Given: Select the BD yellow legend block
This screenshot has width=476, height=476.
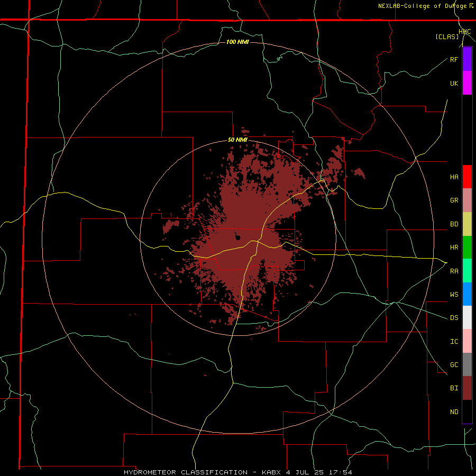Looking at the screenshot, I should click(467, 224).
